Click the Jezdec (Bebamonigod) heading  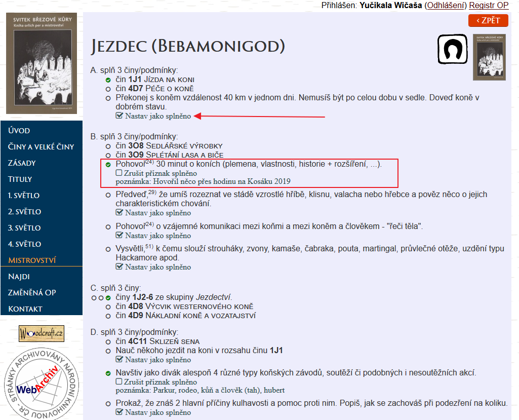[188, 46]
